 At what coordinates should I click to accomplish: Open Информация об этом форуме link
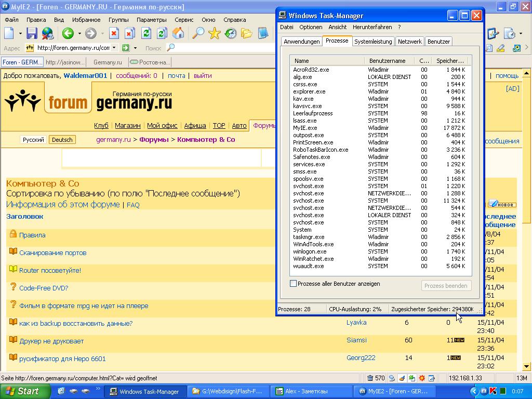tap(63, 205)
